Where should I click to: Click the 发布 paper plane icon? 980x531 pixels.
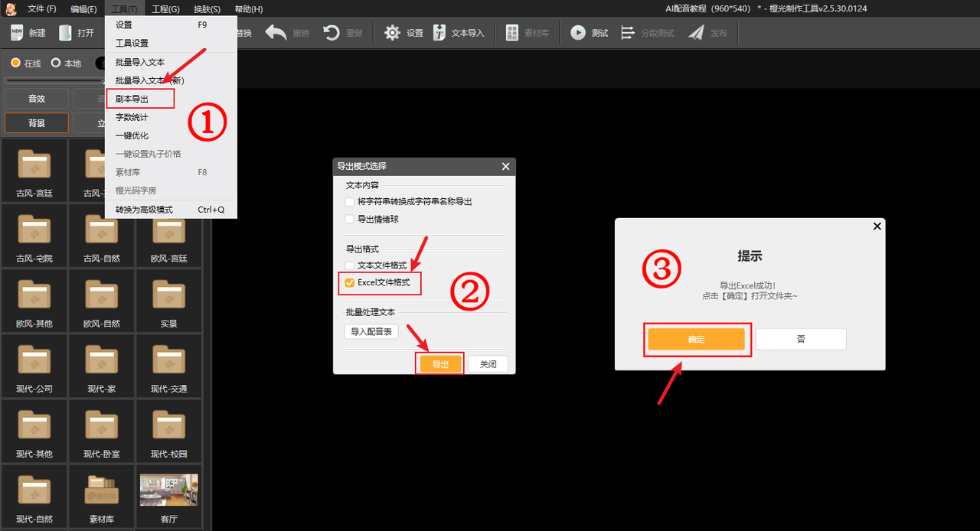pyautogui.click(x=696, y=33)
